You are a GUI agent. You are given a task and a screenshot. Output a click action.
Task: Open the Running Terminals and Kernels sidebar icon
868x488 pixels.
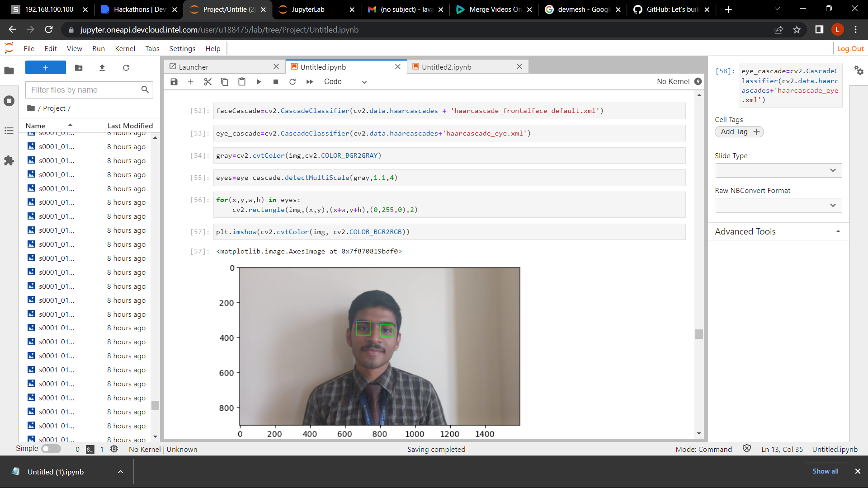coord(9,101)
